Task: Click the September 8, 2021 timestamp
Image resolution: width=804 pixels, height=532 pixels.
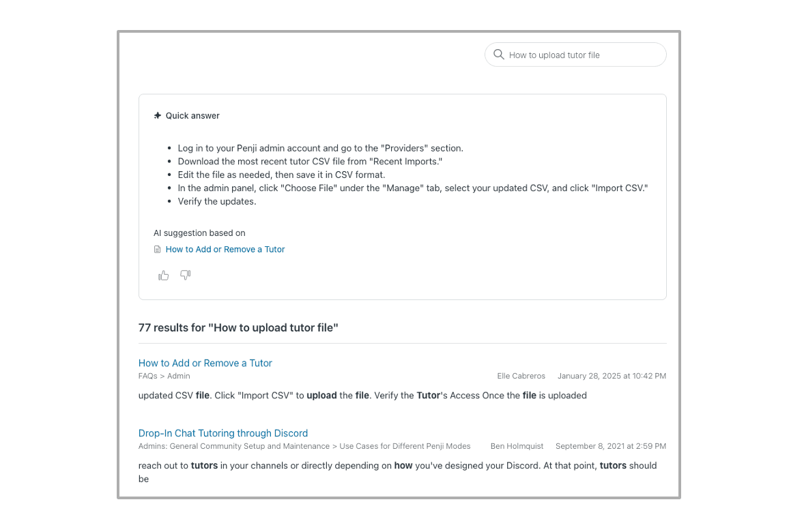Action: pyautogui.click(x=610, y=446)
